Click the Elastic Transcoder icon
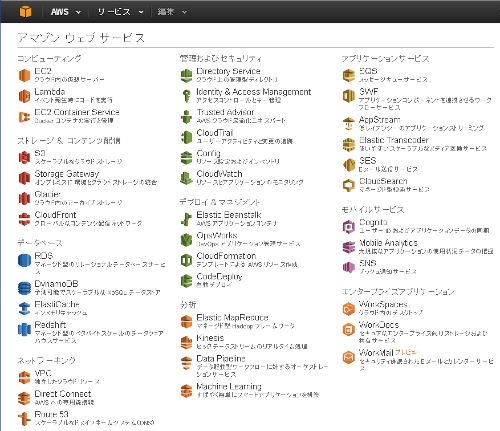500x431 pixels. click(x=349, y=144)
